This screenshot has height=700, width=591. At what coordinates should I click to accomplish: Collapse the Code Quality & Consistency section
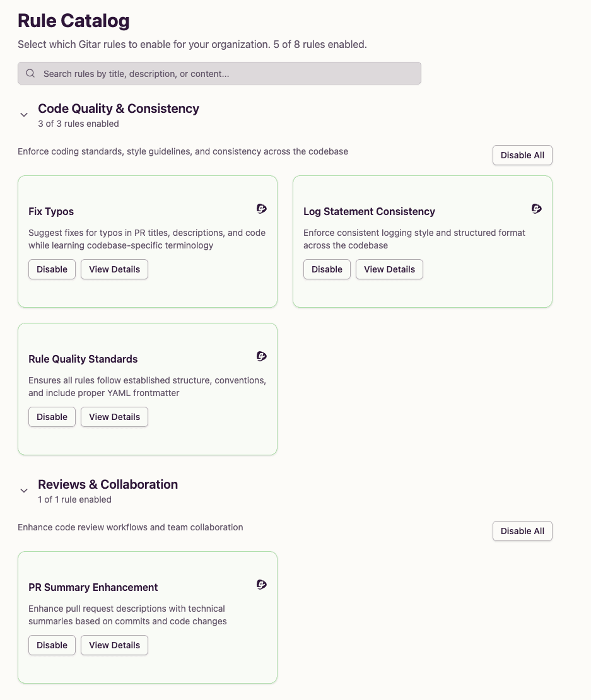pos(24,115)
